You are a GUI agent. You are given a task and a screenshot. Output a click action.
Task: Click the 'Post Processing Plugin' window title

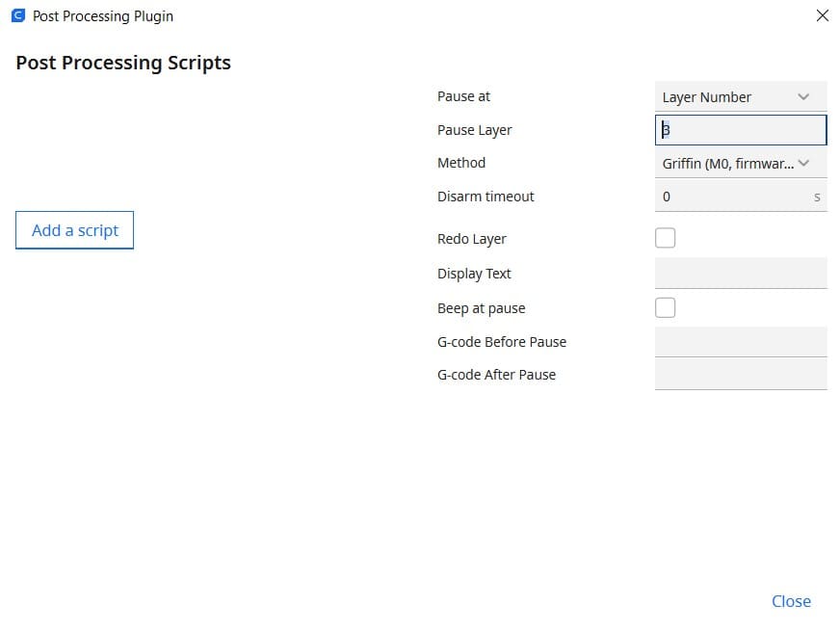pos(103,16)
